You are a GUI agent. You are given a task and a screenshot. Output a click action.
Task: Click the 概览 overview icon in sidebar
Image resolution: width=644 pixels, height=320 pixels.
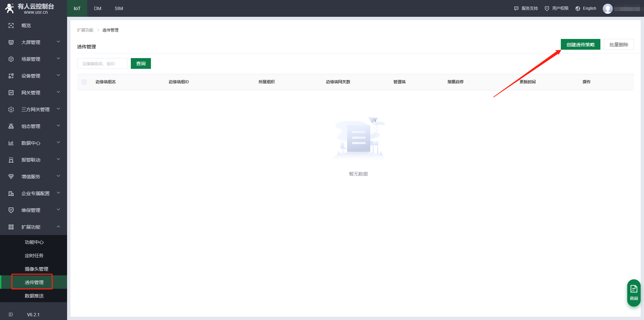pos(11,26)
